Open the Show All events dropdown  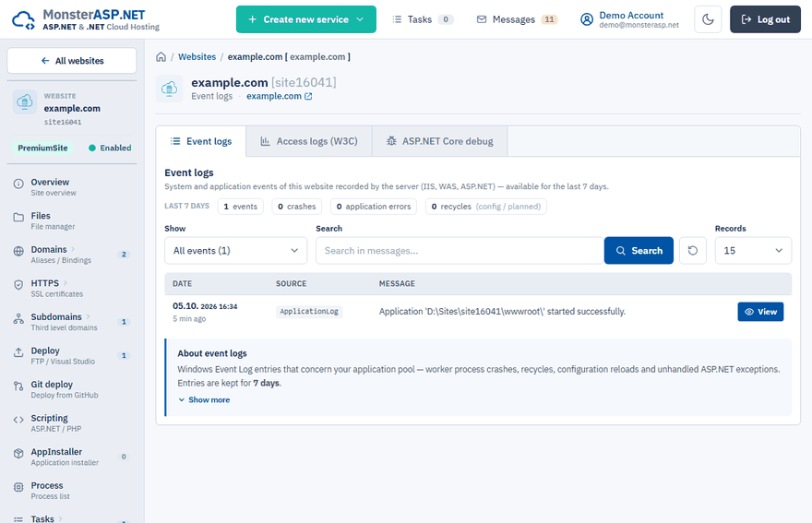point(235,251)
